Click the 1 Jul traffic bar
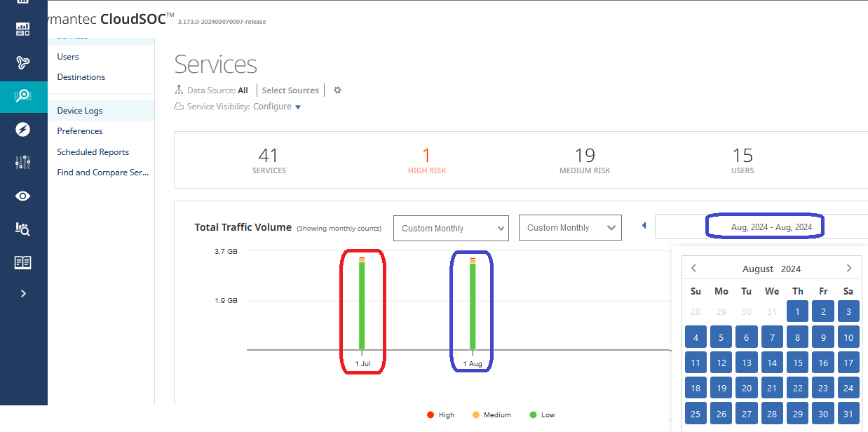Viewport: 868px width, 432px height. 362,304
